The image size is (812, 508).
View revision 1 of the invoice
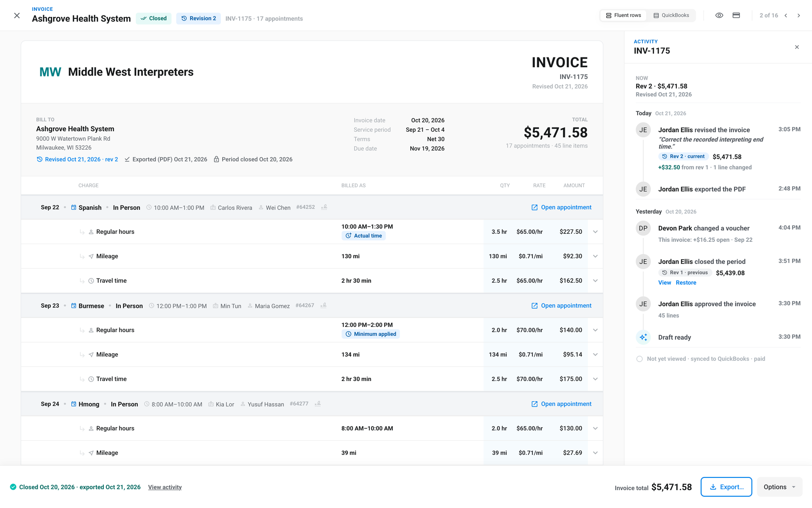coord(664,283)
